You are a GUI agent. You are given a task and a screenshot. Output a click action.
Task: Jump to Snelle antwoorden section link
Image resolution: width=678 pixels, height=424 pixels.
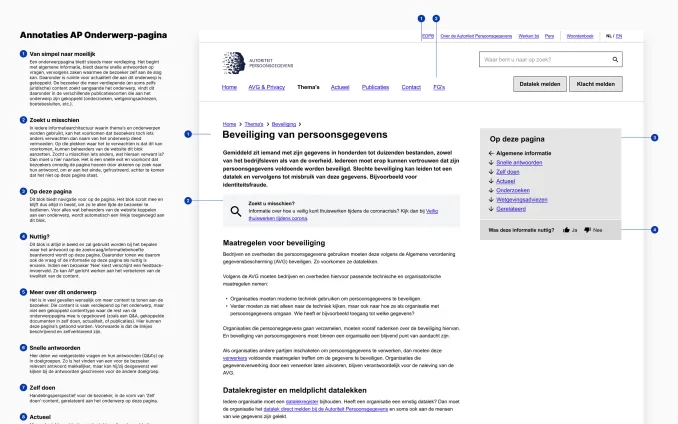point(519,163)
